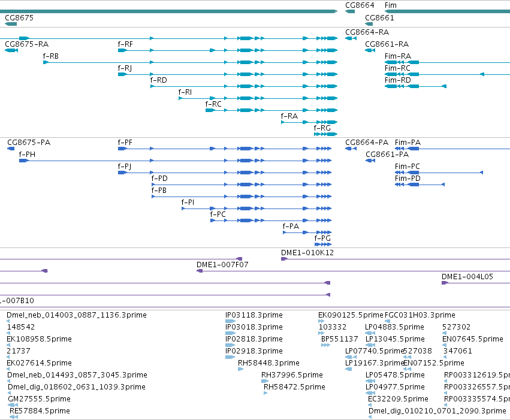The image size is (510, 420).
Task: Select protein f-PD label
Action: 159,179
